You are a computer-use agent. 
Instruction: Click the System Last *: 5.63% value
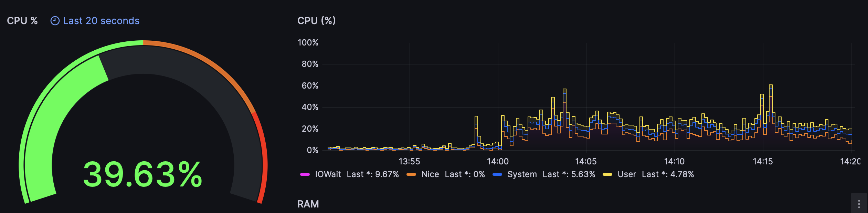(x=569, y=174)
